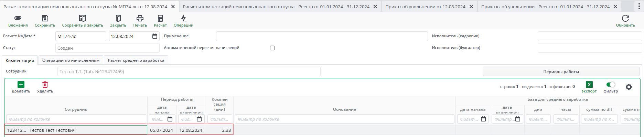Click the сумма по ЗП column header
644x137 pixels.
[x=599, y=109]
